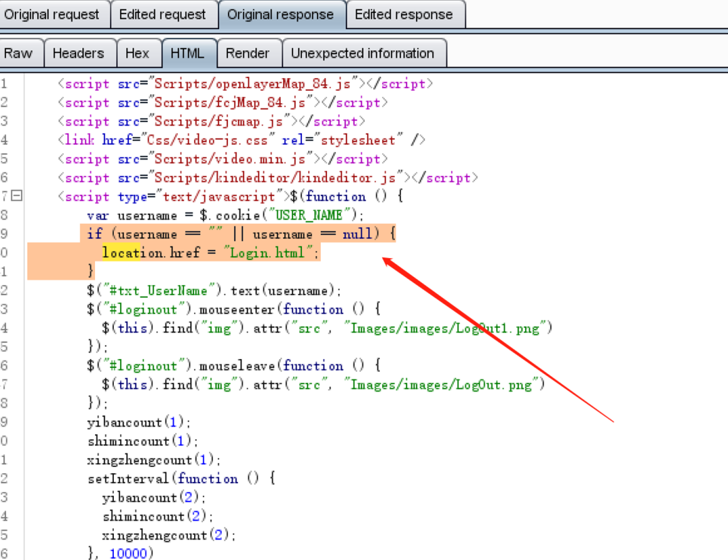Click the video.min.js script line
728x560 pixels.
(222, 159)
